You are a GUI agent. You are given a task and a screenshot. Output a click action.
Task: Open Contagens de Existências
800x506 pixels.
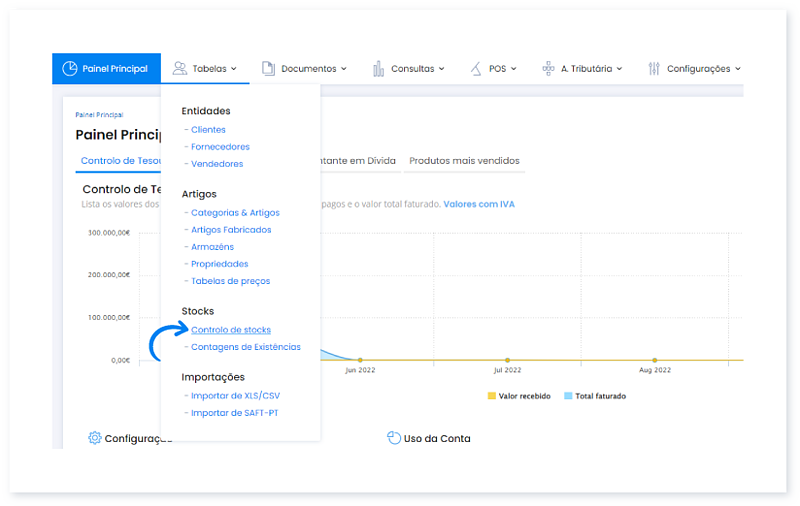pyautogui.click(x=246, y=347)
